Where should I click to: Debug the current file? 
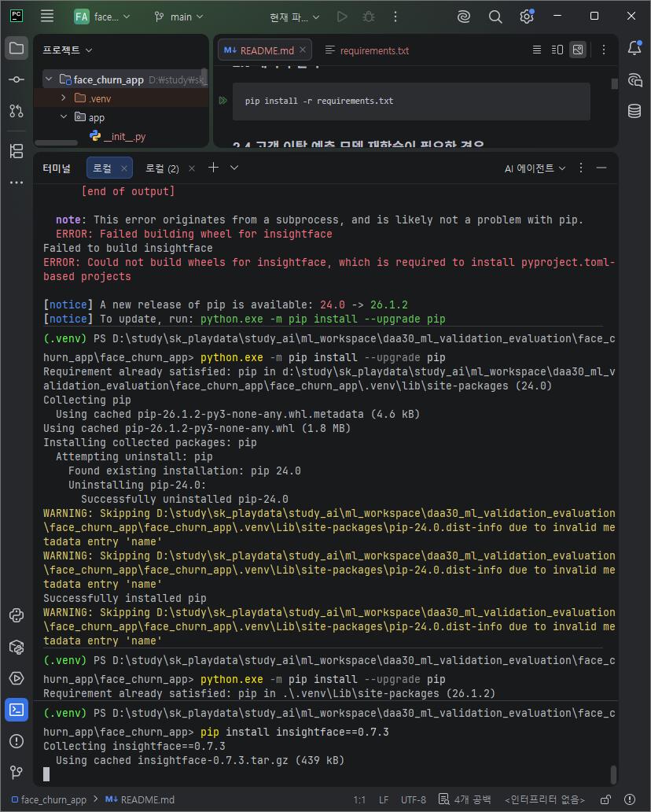pyautogui.click(x=369, y=17)
